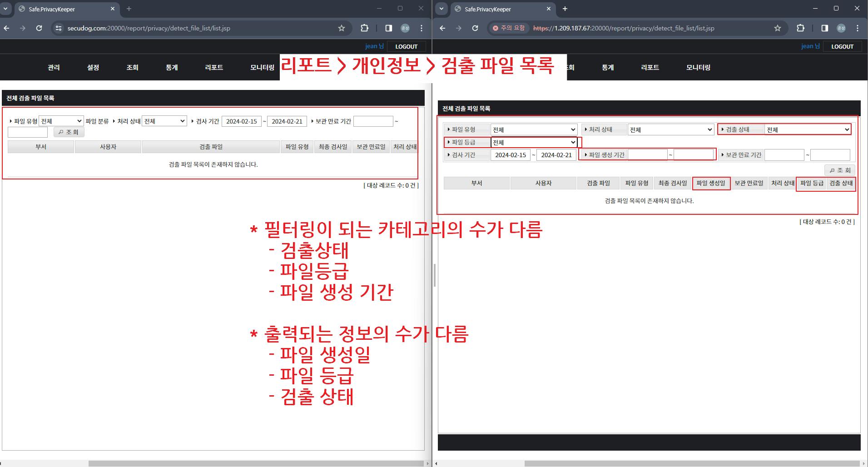Click 조회 search button in right window
This screenshot has height=467, width=868.
840,170
